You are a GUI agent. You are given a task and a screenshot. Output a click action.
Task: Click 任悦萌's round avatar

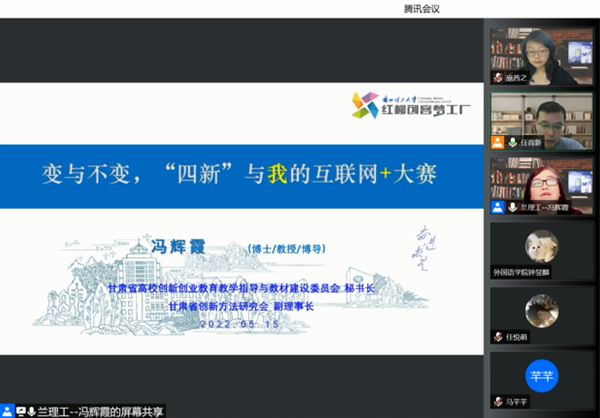(541, 310)
